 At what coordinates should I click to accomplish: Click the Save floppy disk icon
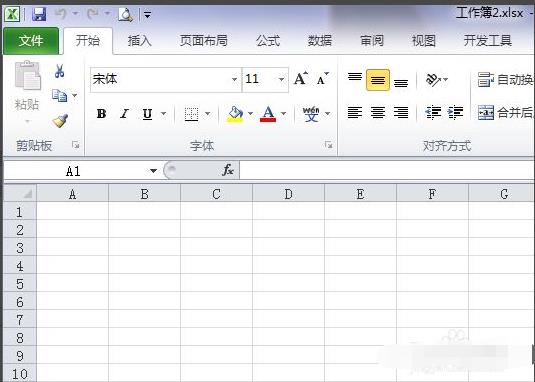click(39, 14)
